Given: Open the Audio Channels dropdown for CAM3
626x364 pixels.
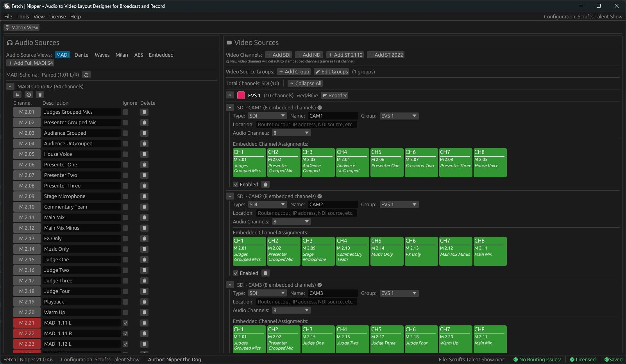Looking at the screenshot, I should [291, 310].
